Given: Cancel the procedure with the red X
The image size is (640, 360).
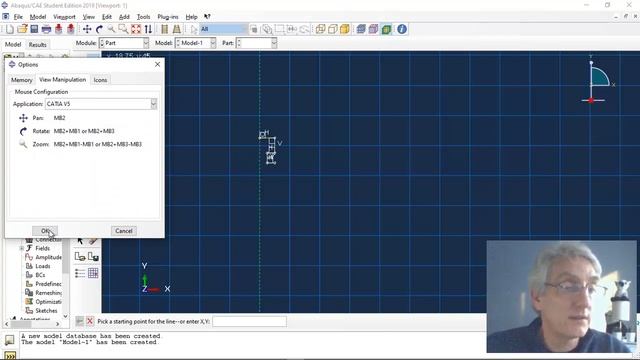Looking at the screenshot, I should tap(90, 321).
